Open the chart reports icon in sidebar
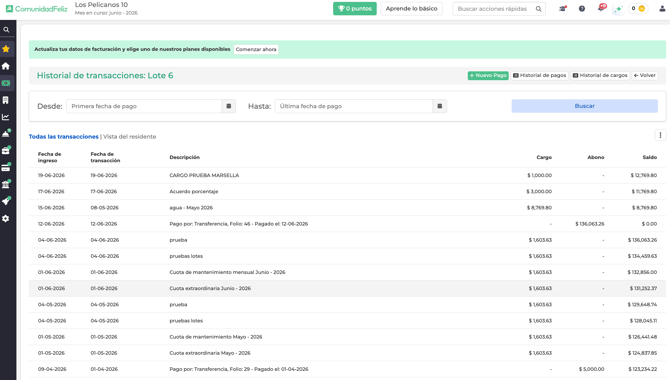Screen dimensions: 670x380 tap(6, 117)
